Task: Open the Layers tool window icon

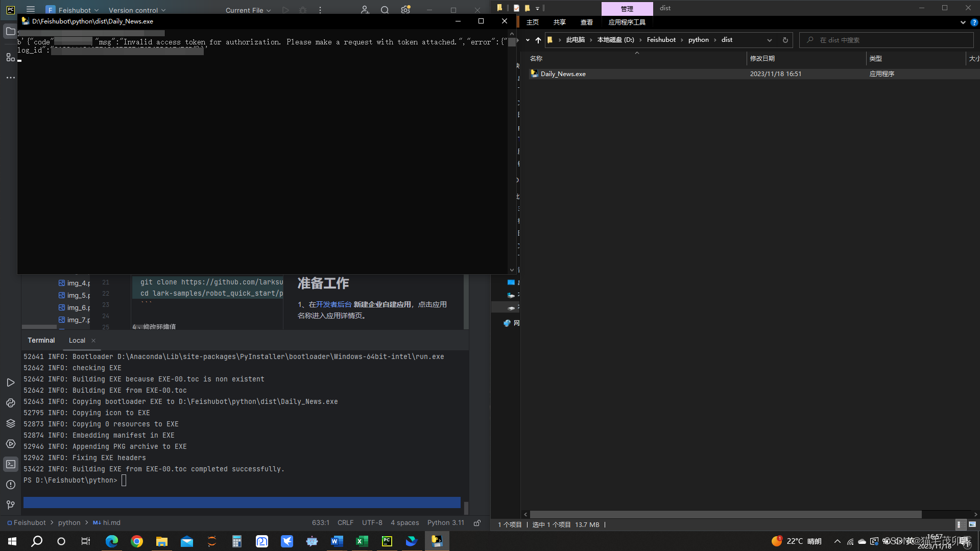Action: click(11, 423)
